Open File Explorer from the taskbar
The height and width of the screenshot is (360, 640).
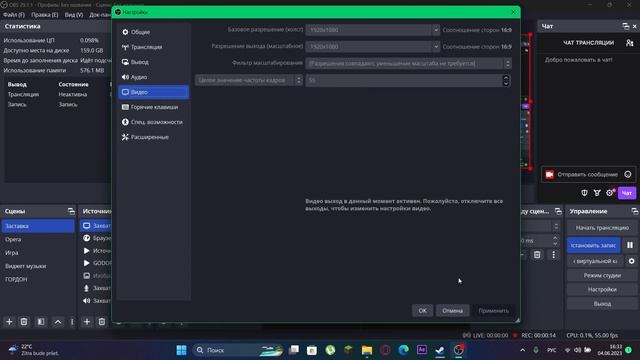(x=367, y=350)
